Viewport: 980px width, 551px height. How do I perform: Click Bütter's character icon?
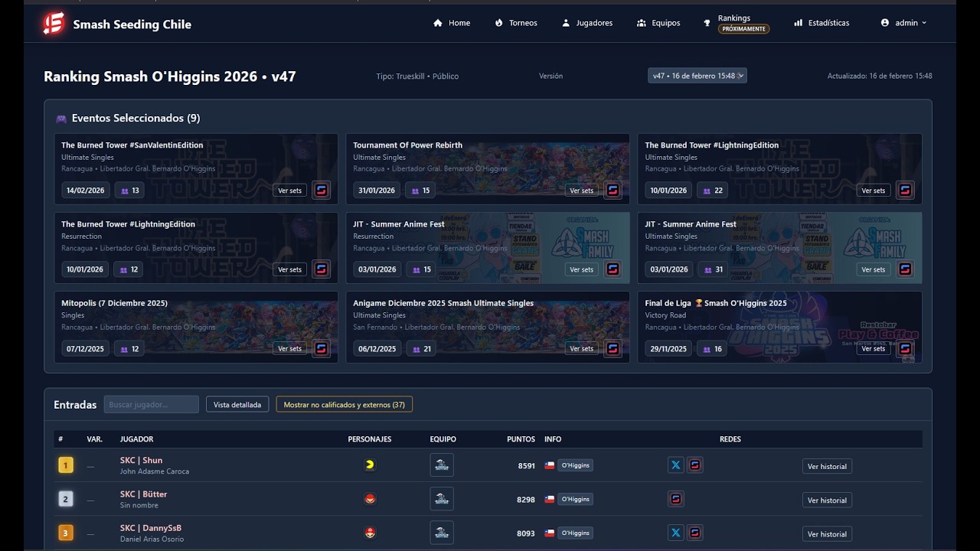[370, 499]
